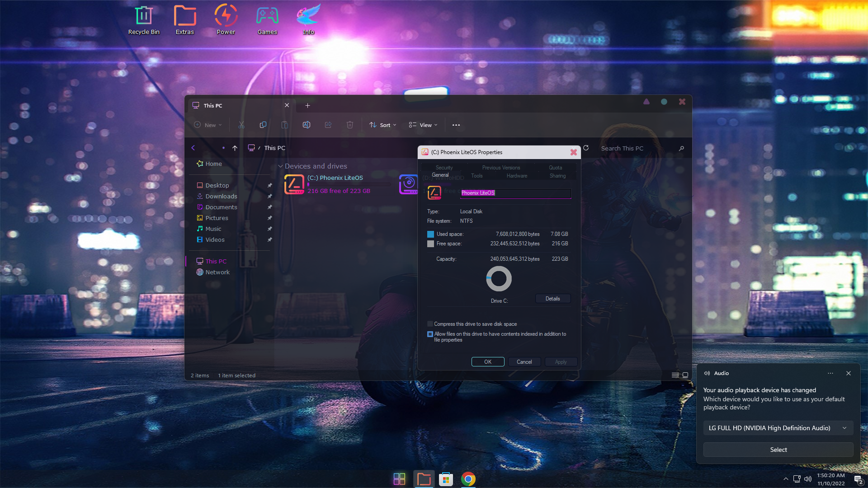Enable Compress this drive checkbox
The height and width of the screenshot is (488, 868).
[x=430, y=324]
